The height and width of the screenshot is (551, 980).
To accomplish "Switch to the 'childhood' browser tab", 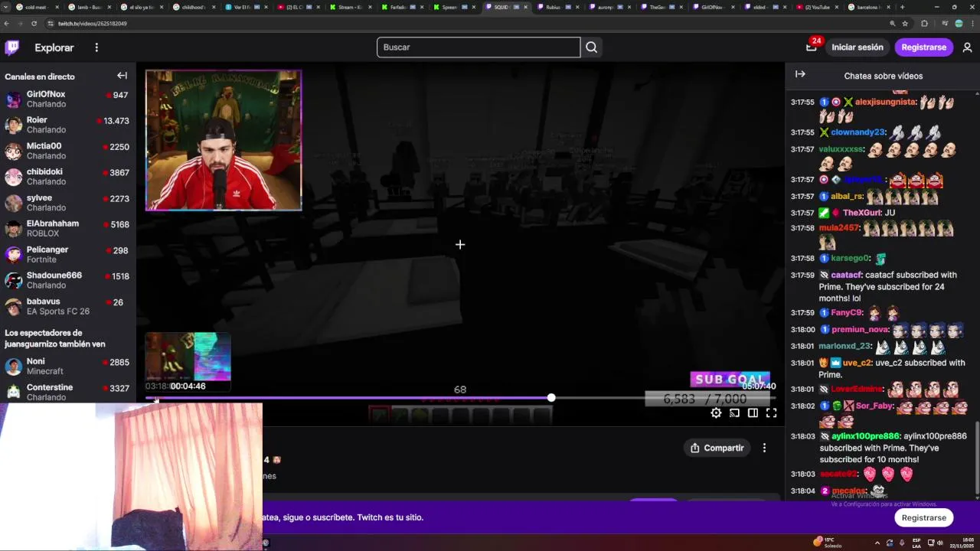I will (x=196, y=7).
